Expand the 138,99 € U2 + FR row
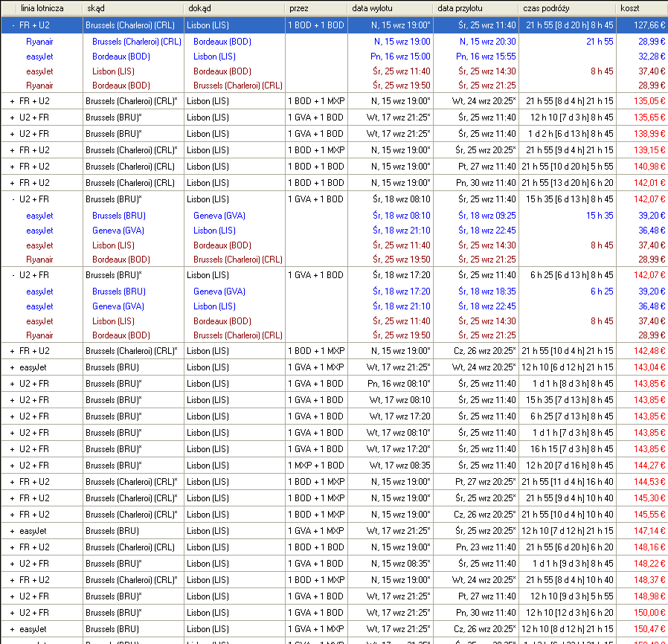 pos(13,134)
